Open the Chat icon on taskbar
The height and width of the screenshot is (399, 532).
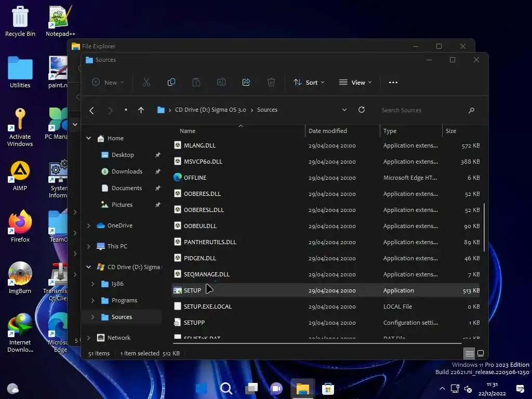point(276,389)
